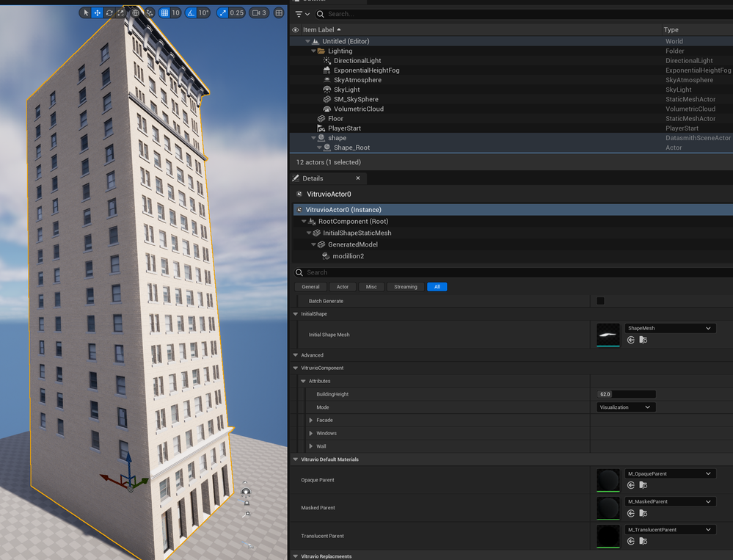733x560 pixels.
Task: Toggle viewport layout maximize icon
Action: [279, 12]
